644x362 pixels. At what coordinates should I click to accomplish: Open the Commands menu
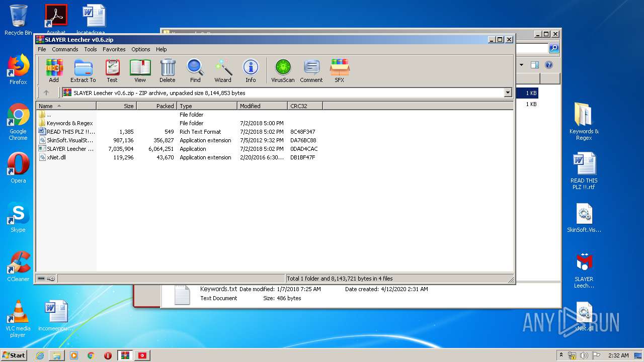click(65, 49)
